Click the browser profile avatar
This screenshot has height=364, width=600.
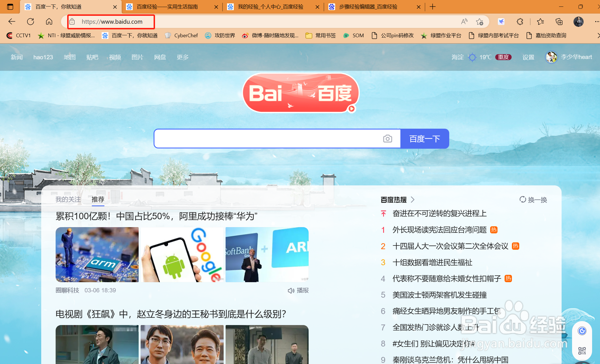[x=578, y=21]
